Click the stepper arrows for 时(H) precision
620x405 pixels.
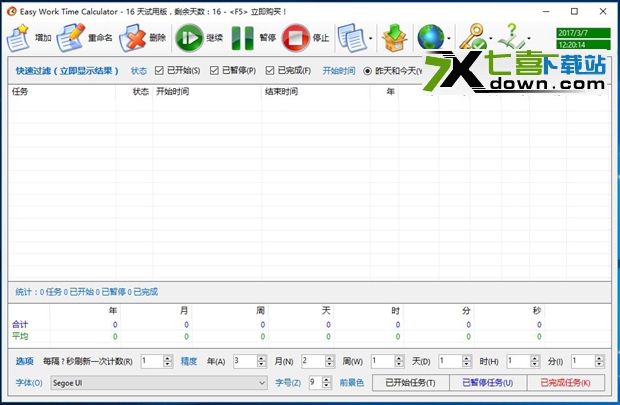(x=535, y=361)
